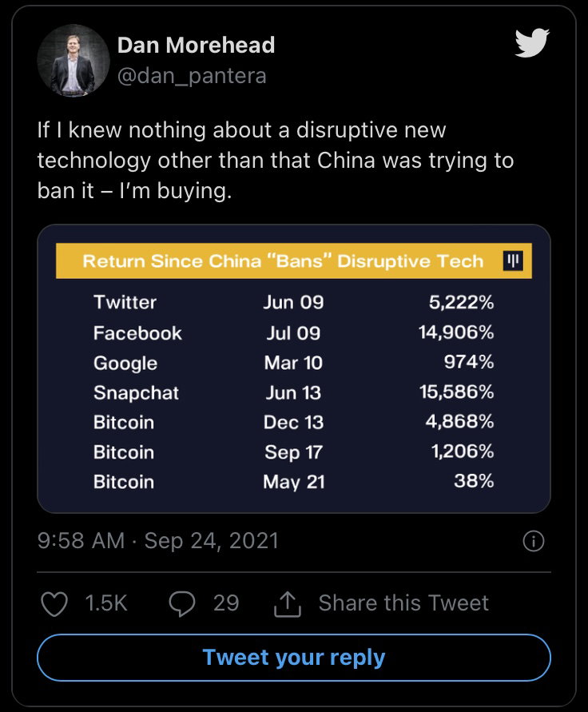Click the 1.5K likes count

[106, 603]
